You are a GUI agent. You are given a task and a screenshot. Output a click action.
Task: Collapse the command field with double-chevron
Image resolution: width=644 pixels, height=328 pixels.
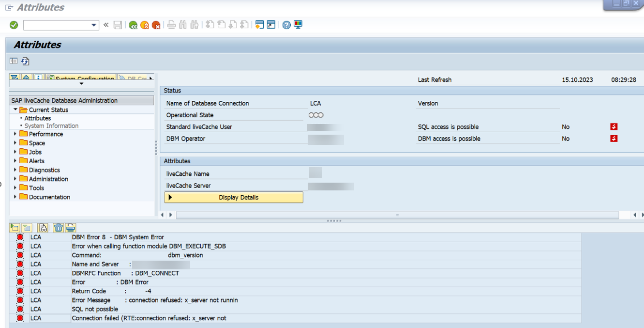(106, 25)
